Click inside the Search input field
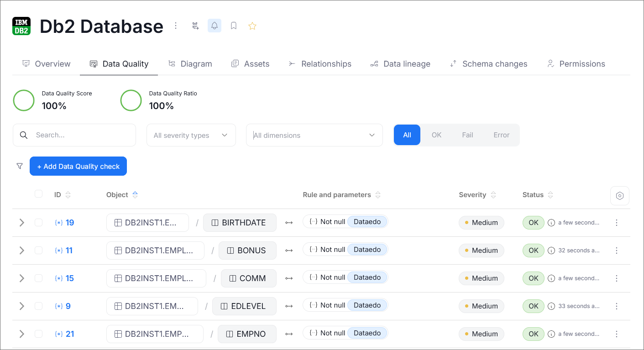Viewport: 644px width, 350px height. coord(82,135)
